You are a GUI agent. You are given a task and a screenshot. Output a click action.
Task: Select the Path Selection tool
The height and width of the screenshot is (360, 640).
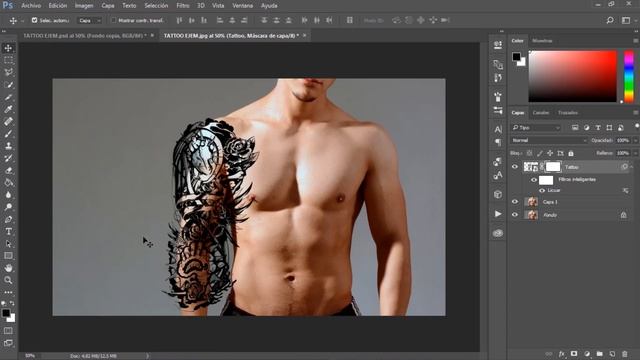tap(8, 244)
